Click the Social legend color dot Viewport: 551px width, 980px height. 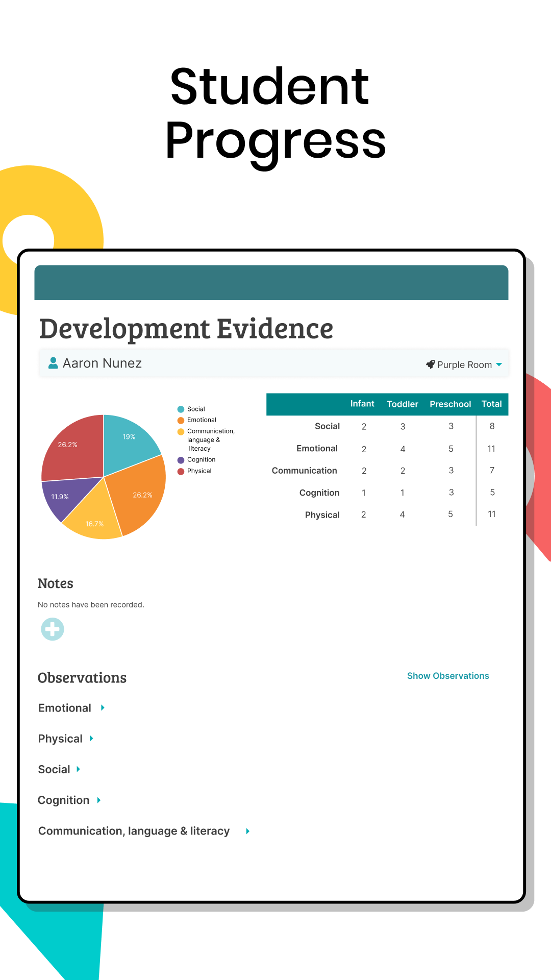coord(181,409)
